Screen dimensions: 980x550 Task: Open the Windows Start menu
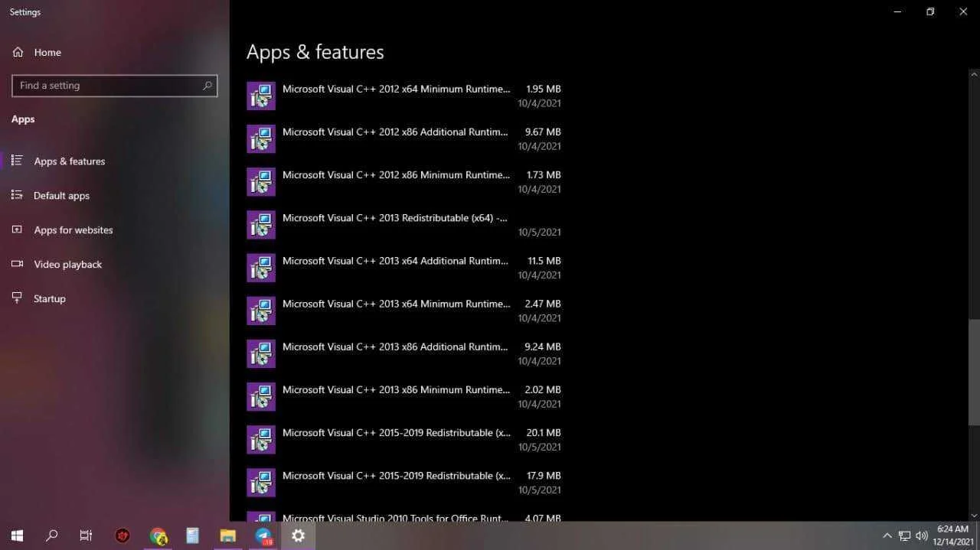[x=17, y=535]
